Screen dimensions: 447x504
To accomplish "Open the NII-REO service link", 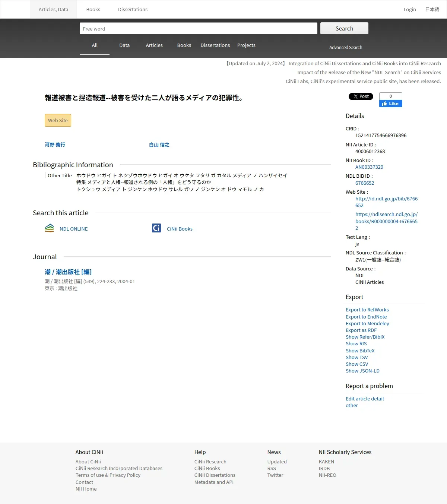I will (327, 475).
